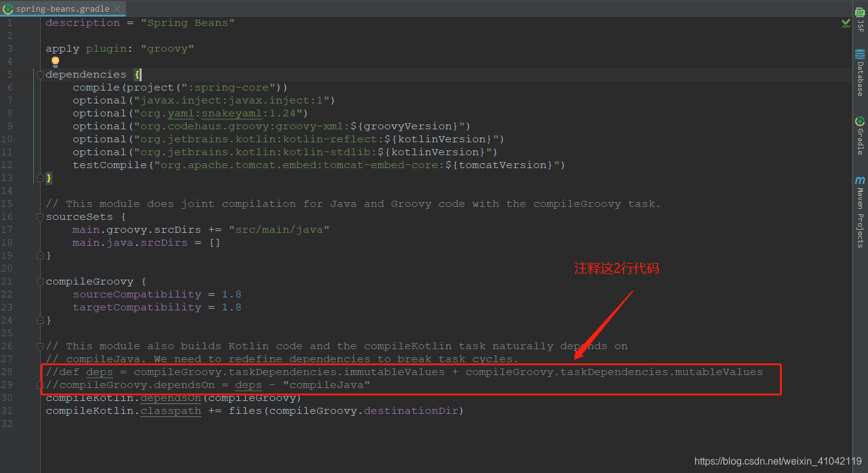Open the Maven Projects tool window

860,212
